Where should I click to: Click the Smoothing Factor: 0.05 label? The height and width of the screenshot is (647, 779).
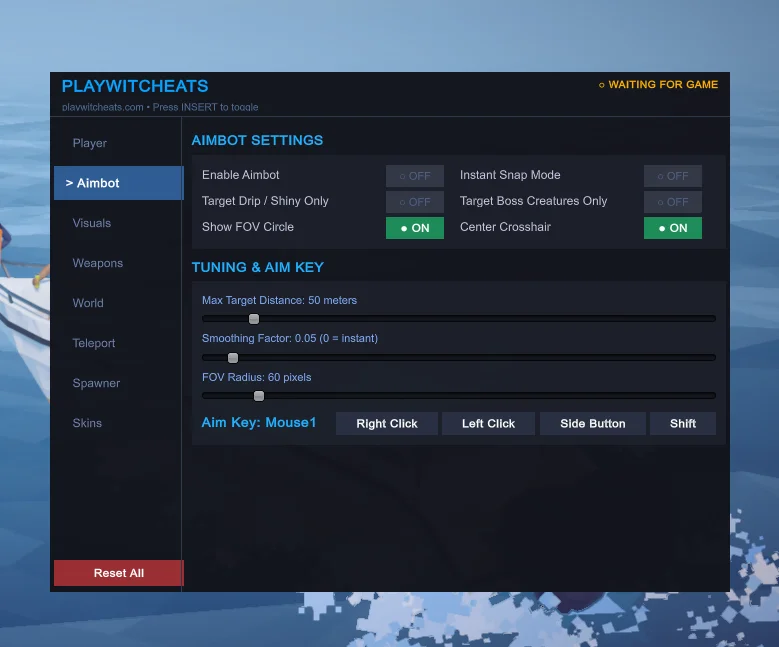pos(290,338)
